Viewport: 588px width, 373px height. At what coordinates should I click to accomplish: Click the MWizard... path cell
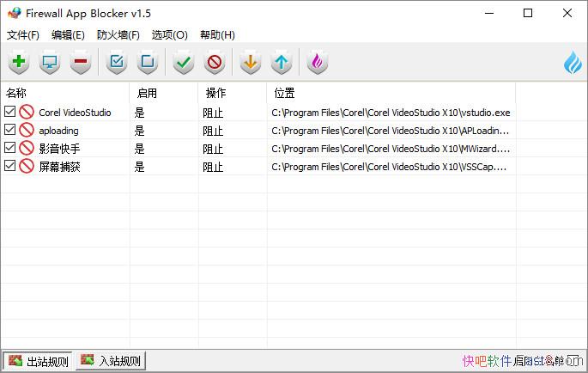391,149
